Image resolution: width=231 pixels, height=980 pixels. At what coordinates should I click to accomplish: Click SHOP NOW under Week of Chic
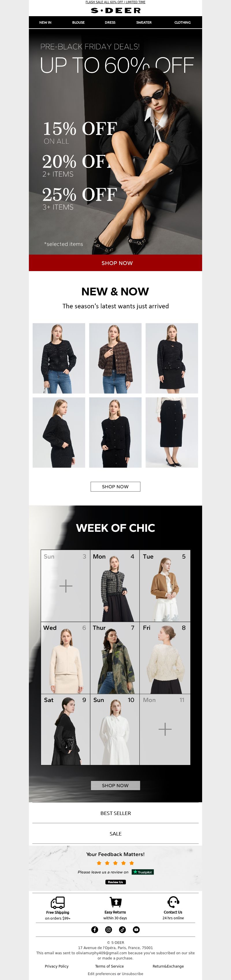click(x=115, y=785)
